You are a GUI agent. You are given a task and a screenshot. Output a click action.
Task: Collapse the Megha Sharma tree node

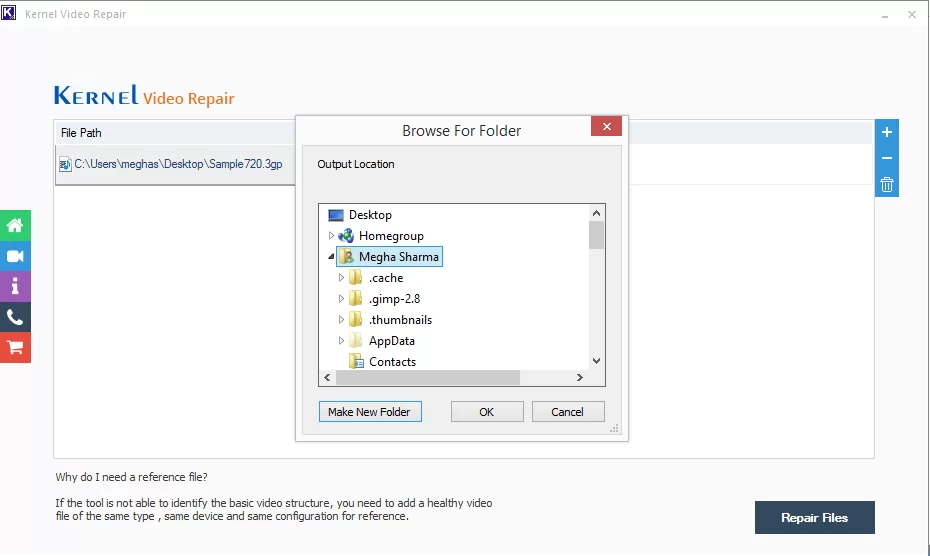(x=331, y=257)
